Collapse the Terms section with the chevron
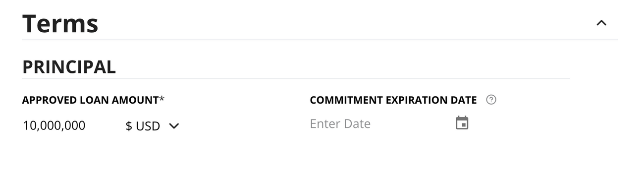 (601, 23)
